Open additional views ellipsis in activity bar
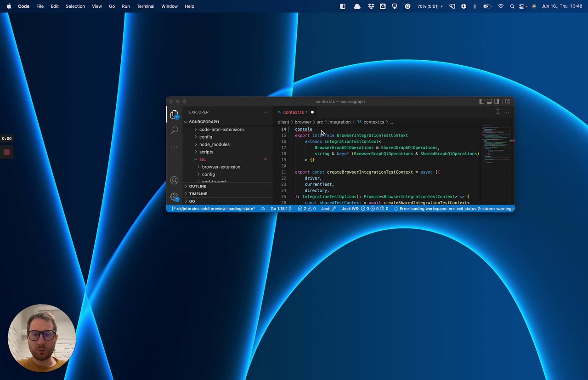The image size is (588, 380). click(x=174, y=147)
